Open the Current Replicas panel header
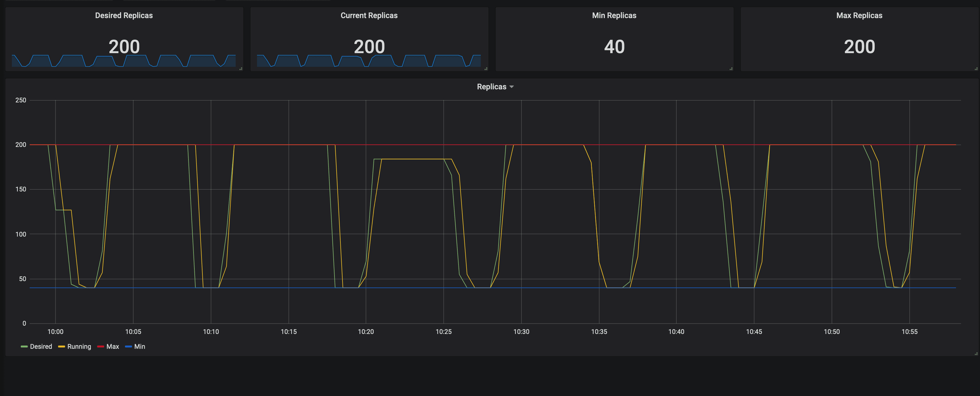Image resolution: width=980 pixels, height=396 pixels. tap(369, 15)
